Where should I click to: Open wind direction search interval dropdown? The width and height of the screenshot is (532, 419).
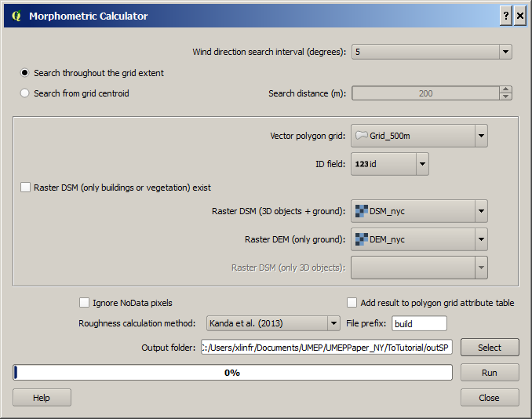[x=505, y=52]
